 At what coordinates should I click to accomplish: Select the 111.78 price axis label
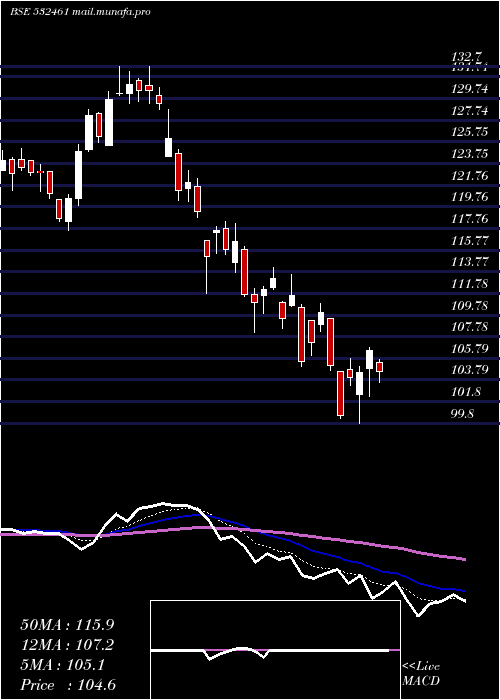[469, 284]
